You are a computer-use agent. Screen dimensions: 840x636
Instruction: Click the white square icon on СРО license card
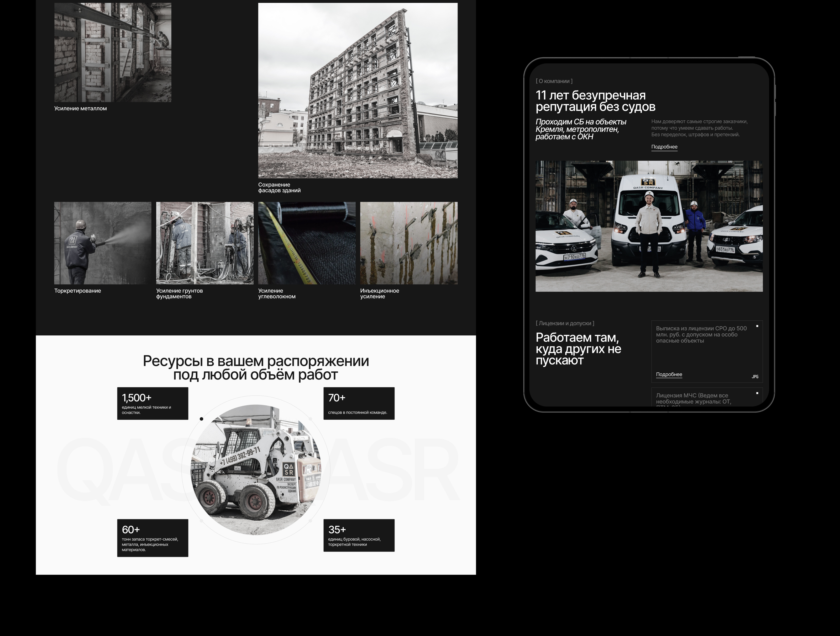point(757,326)
